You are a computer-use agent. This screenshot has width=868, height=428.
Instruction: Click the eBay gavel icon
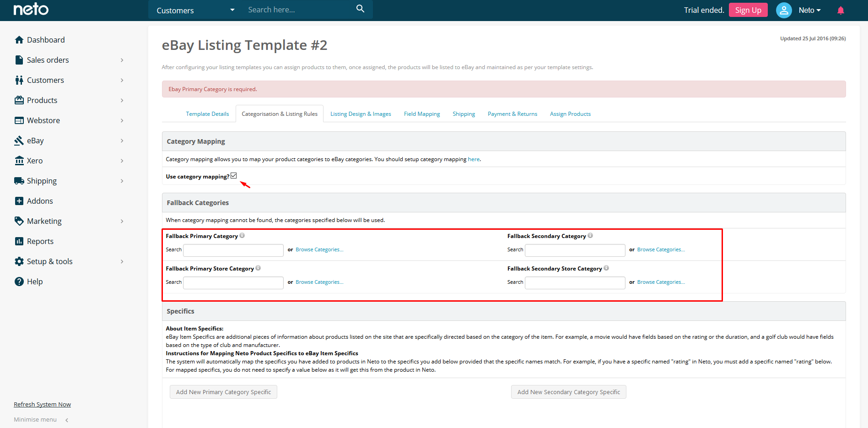point(19,141)
